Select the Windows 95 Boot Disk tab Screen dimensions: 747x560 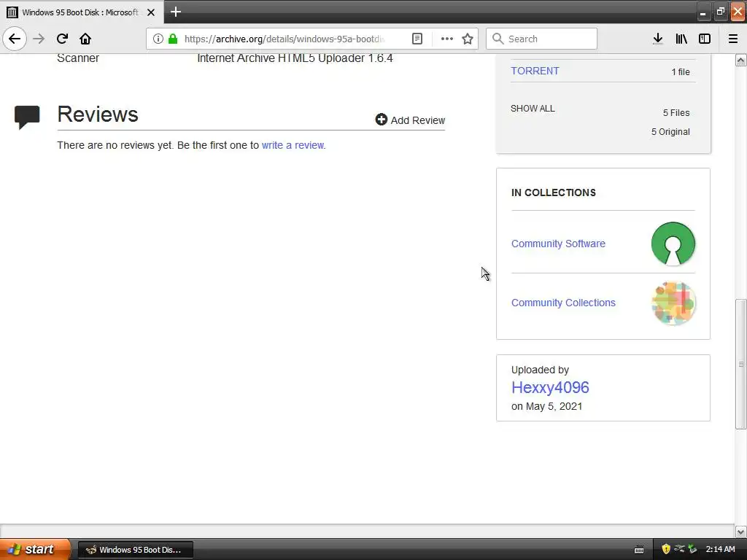click(82, 12)
